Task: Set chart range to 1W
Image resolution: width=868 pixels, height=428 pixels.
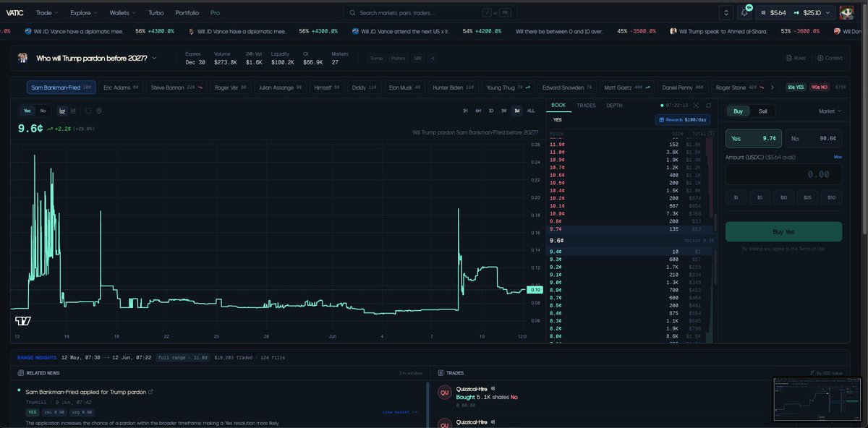Action: [503, 111]
